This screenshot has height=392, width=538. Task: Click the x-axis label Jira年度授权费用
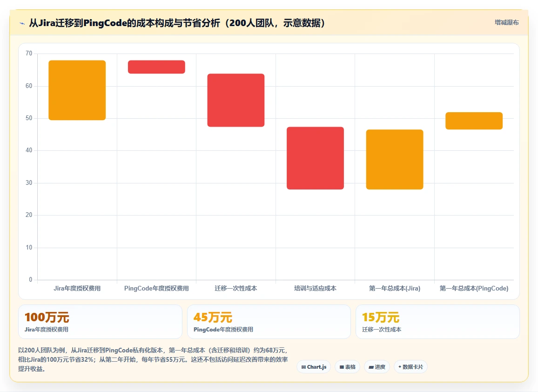click(x=77, y=288)
